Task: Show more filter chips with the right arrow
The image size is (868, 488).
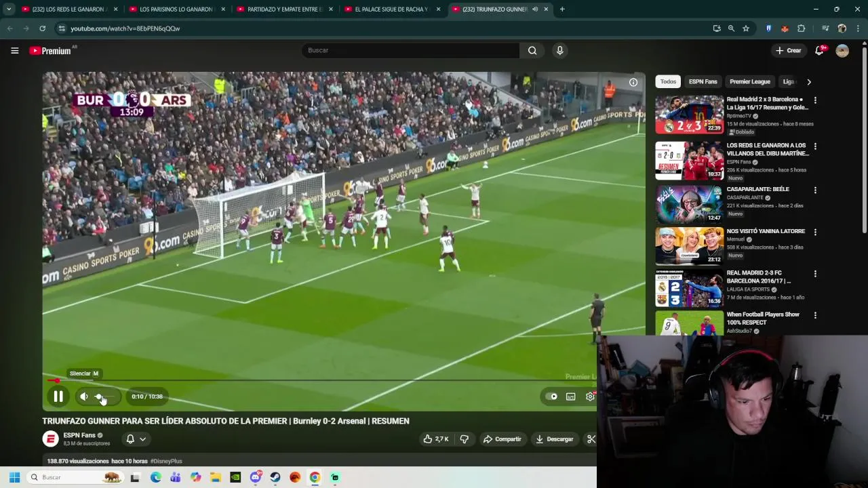Action: [808, 81]
